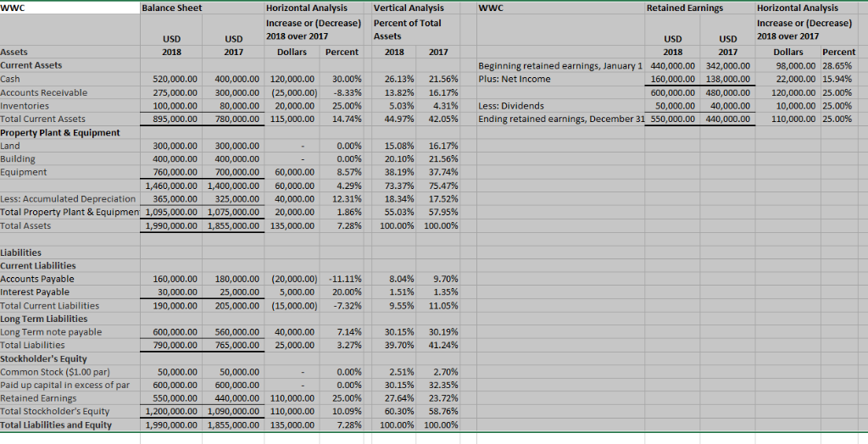This screenshot has height=444, width=868.
Task: Click the -8.33% percent cell
Action: point(348,92)
